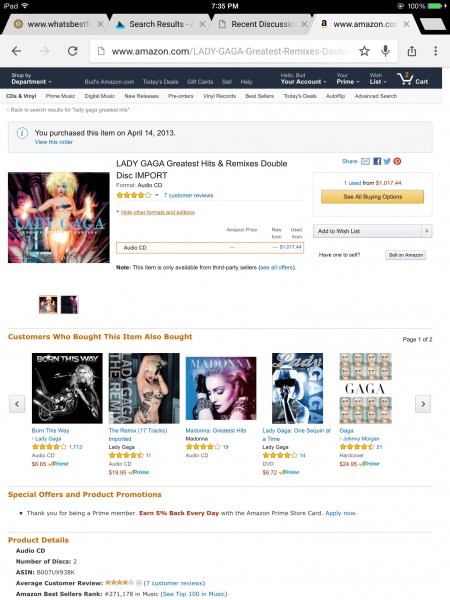Open the shopping Cart icon

coord(412,79)
